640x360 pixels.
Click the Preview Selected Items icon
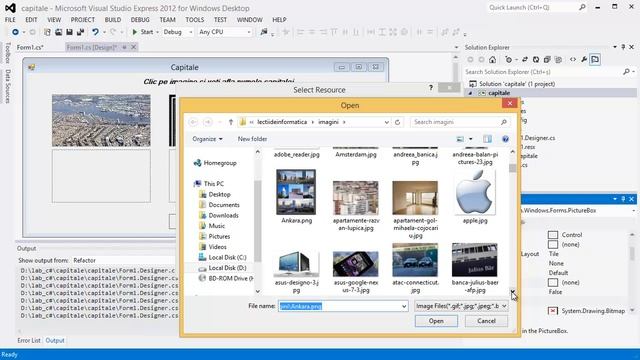coord(595,60)
